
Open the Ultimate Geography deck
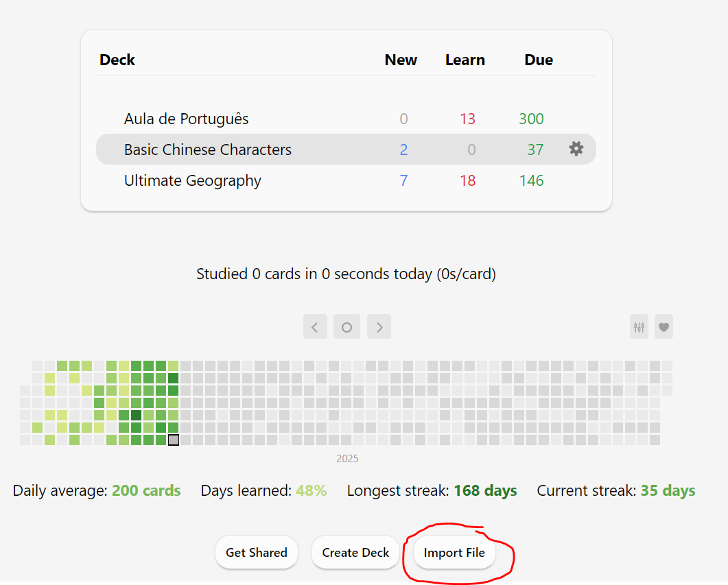[193, 180]
